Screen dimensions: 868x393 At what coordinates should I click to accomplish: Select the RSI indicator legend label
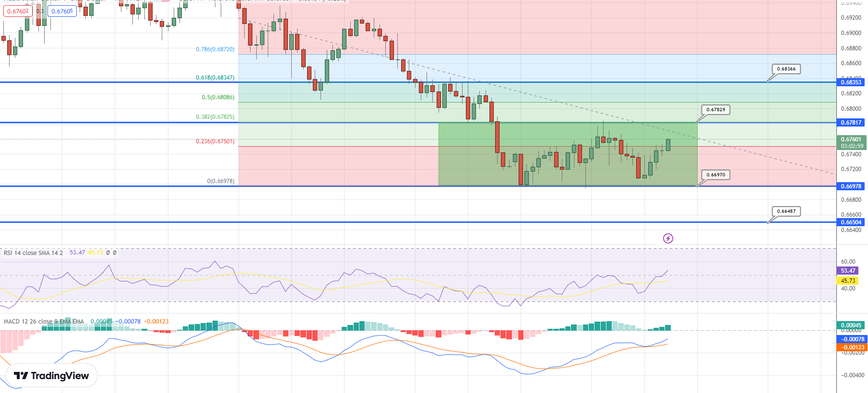33,253
